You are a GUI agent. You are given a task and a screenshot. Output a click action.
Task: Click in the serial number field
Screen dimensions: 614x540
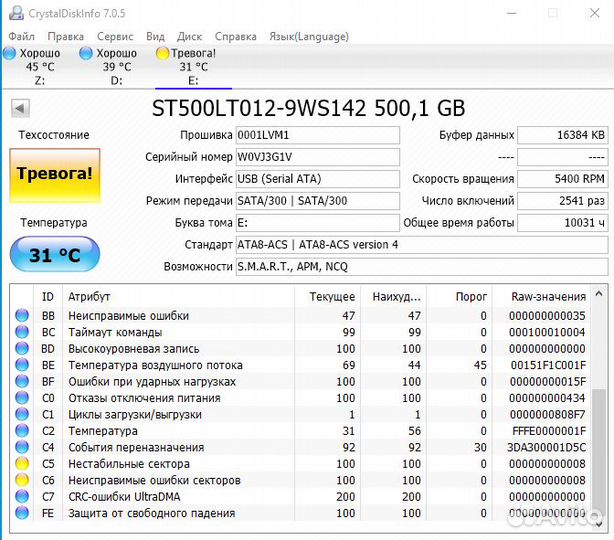click(316, 157)
